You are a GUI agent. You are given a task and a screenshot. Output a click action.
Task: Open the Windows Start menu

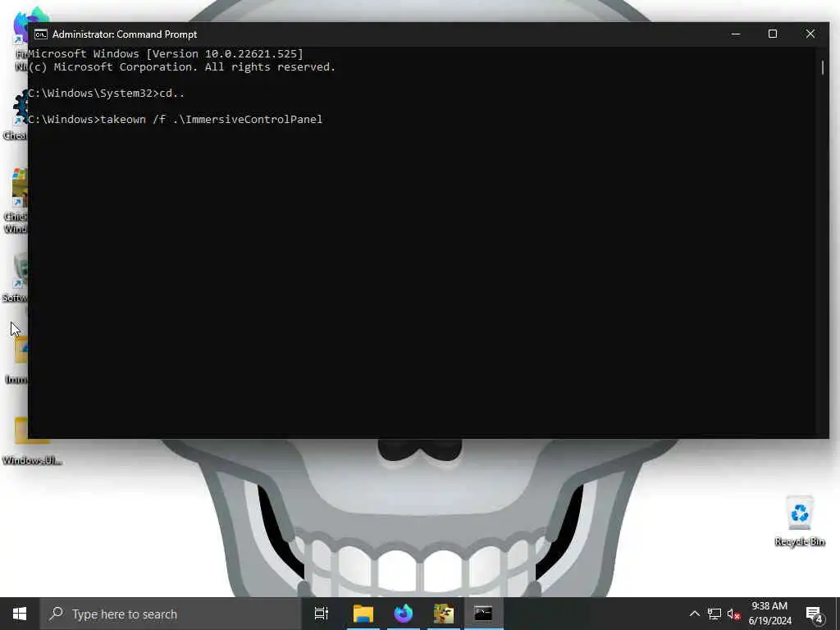[x=20, y=614]
